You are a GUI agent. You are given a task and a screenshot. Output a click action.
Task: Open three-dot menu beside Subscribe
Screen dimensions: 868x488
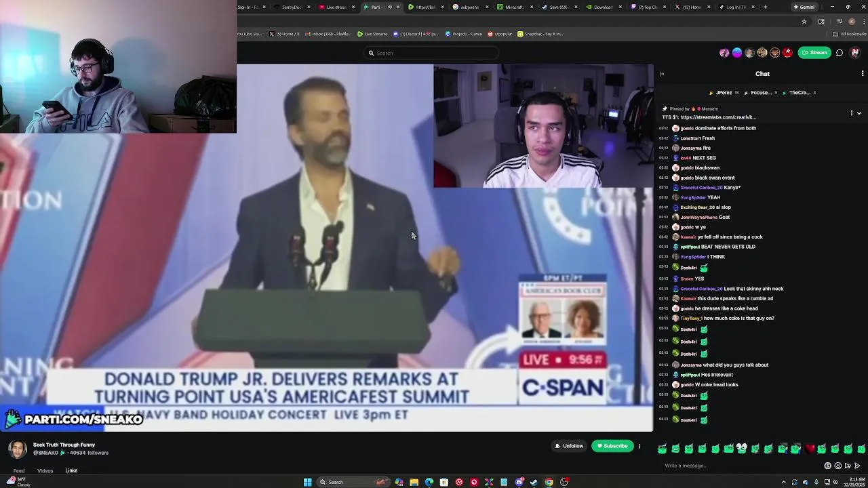(x=639, y=446)
